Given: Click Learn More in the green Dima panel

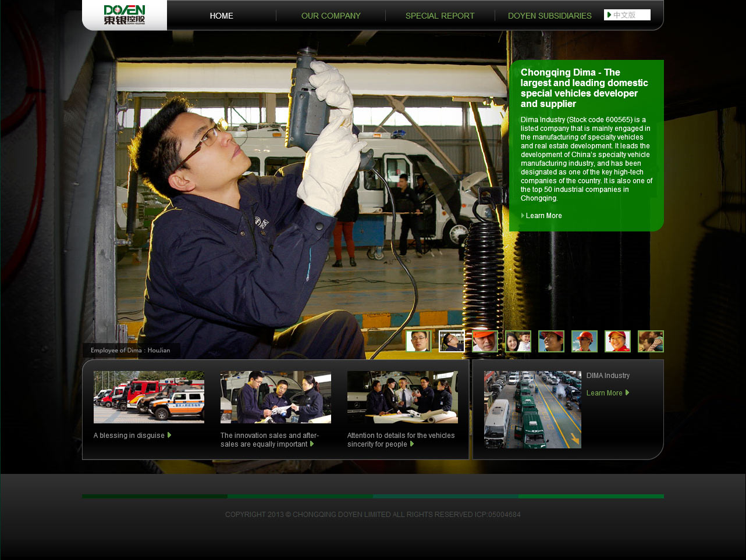Looking at the screenshot, I should (x=543, y=216).
